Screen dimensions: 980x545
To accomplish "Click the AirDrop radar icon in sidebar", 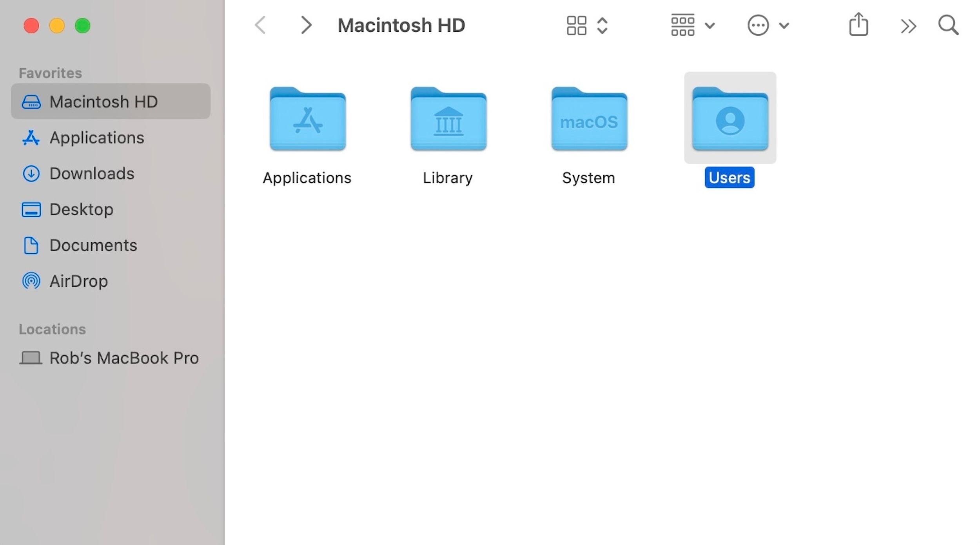I will (x=31, y=281).
